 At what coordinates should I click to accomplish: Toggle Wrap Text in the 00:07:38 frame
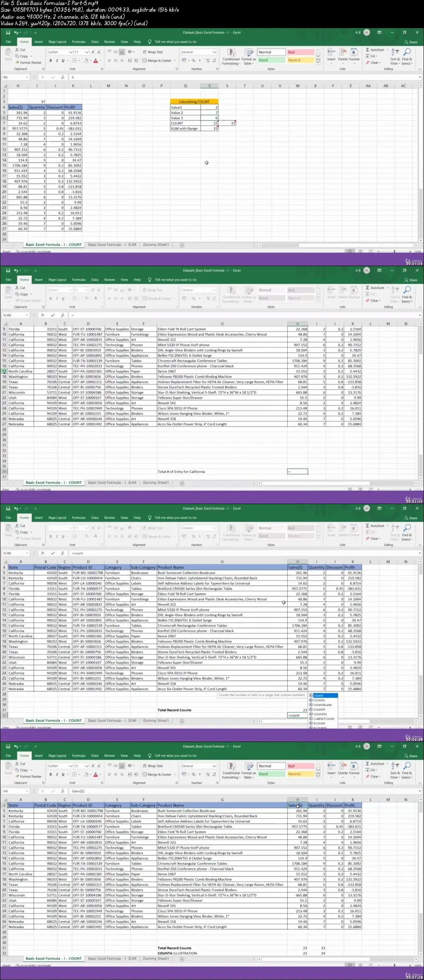point(153,766)
